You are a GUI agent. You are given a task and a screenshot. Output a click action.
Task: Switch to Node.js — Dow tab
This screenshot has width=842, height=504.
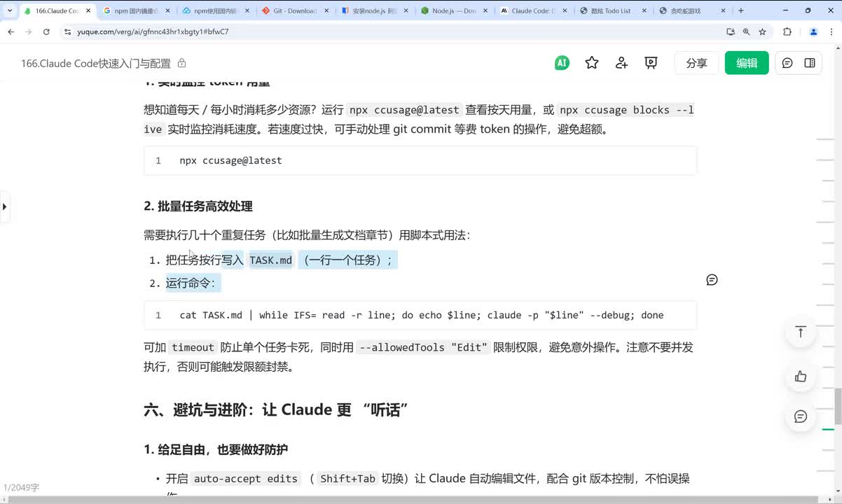tap(453, 11)
